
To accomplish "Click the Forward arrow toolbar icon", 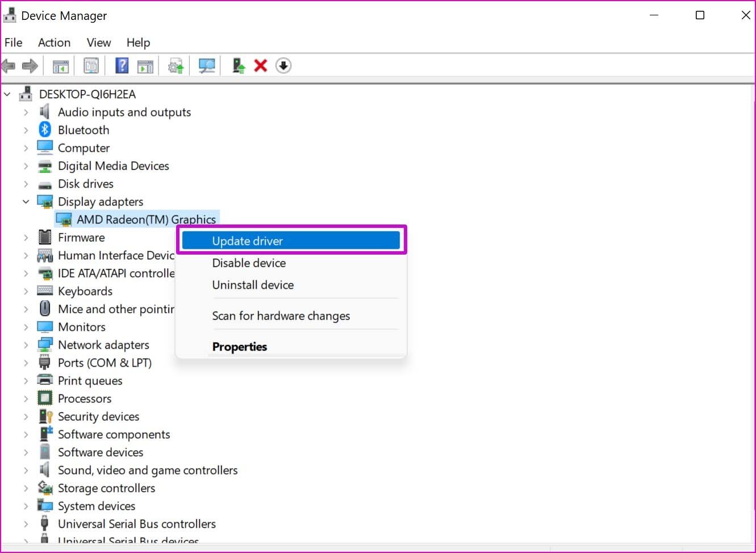I will click(x=30, y=66).
